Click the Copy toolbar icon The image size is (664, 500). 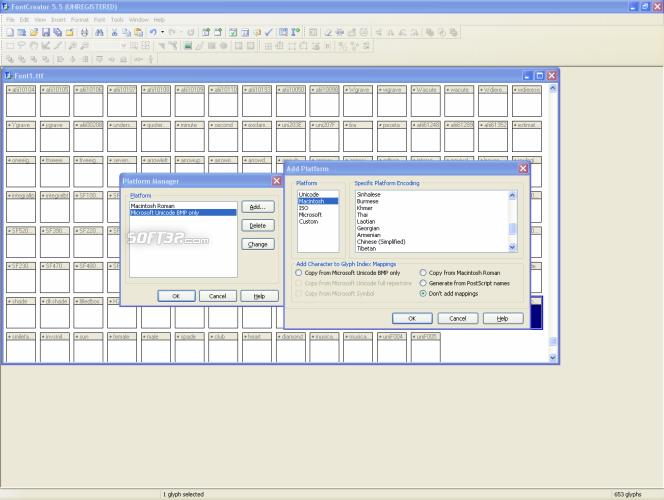coord(126,32)
